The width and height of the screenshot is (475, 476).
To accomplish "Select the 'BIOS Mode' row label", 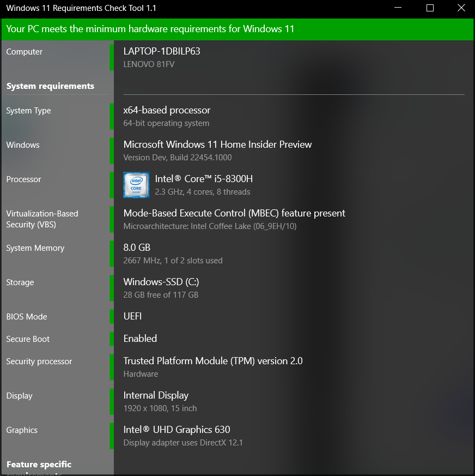I will 27,317.
